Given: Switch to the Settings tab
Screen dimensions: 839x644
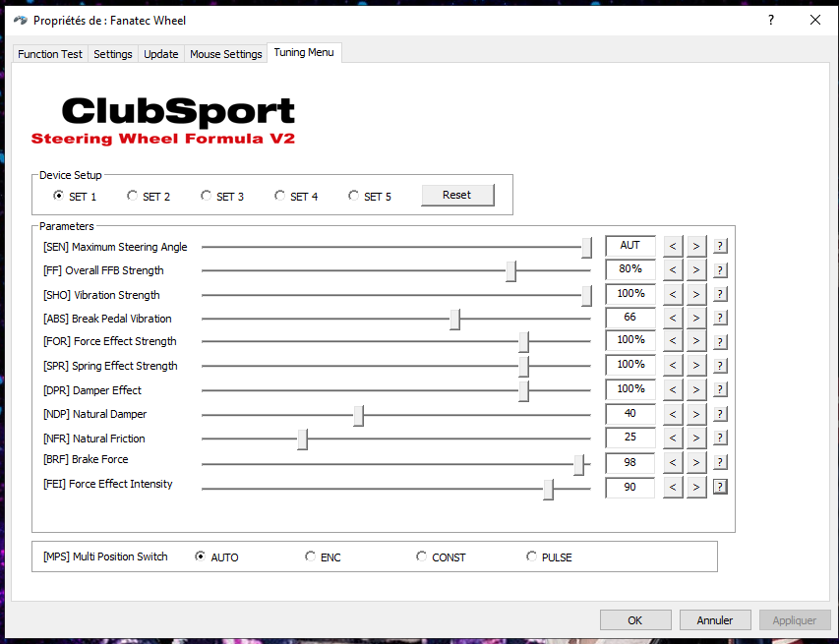Looking at the screenshot, I should pos(113,54).
